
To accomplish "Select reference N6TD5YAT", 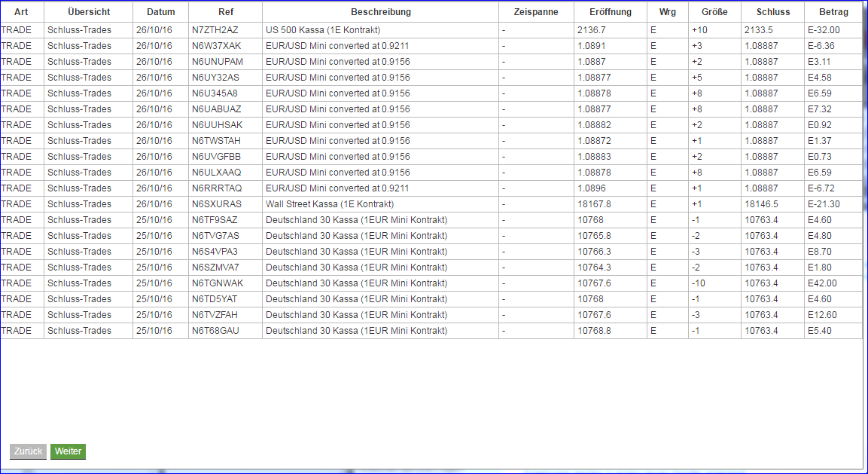I will (215, 299).
